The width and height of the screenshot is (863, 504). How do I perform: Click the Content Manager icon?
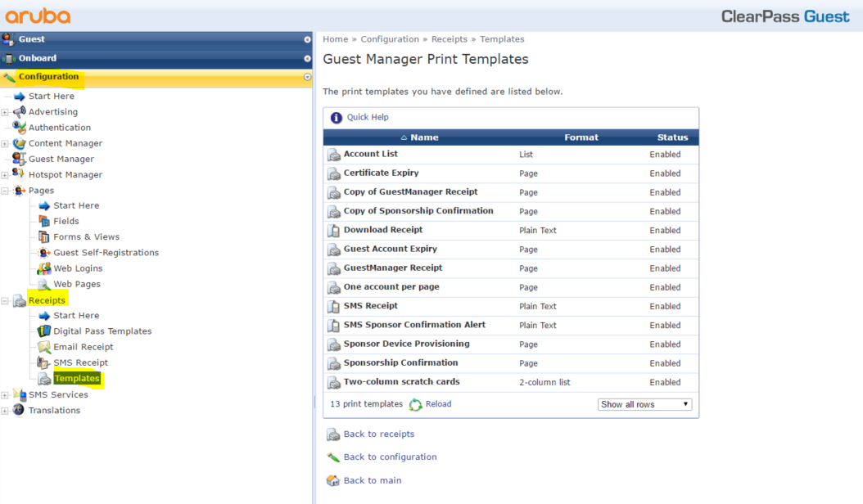20,143
